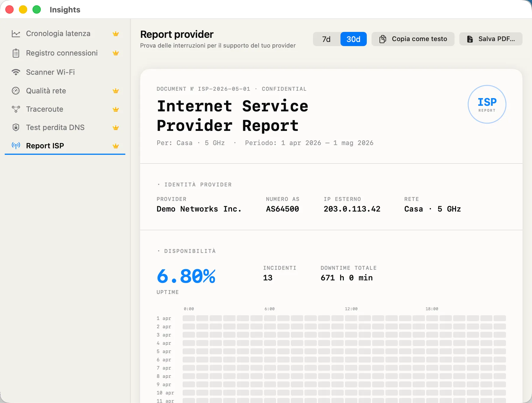The width and height of the screenshot is (532, 403).
Task: Click the 6:00 heatmap column label
Action: [x=270, y=309]
